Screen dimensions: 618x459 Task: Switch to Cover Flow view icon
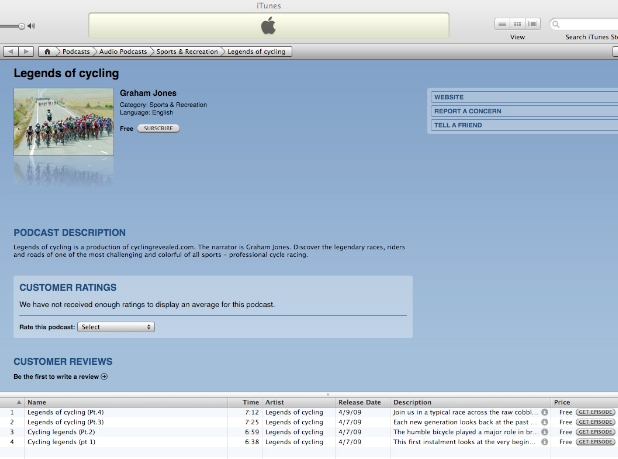click(532, 24)
